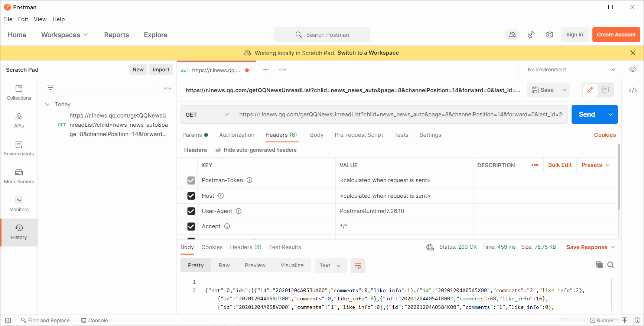Open tab options ellipsis menu
This screenshot has width=644, height=326.
pos(283,70)
